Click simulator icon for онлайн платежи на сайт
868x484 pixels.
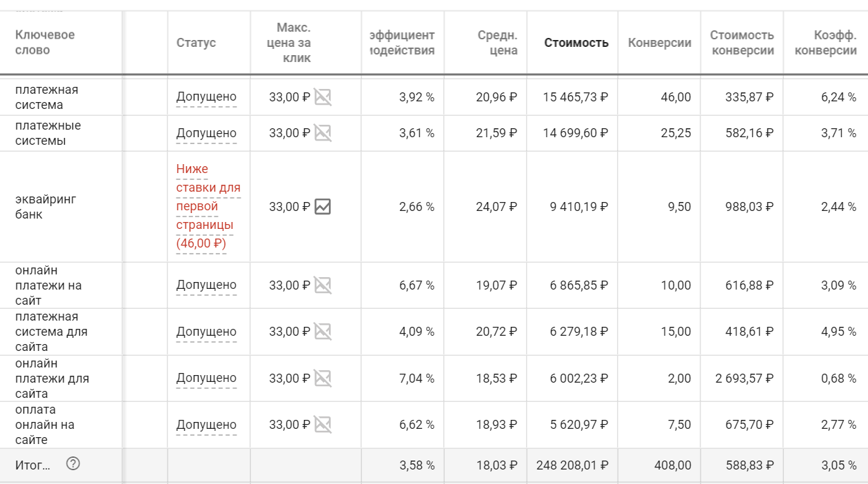(x=323, y=285)
